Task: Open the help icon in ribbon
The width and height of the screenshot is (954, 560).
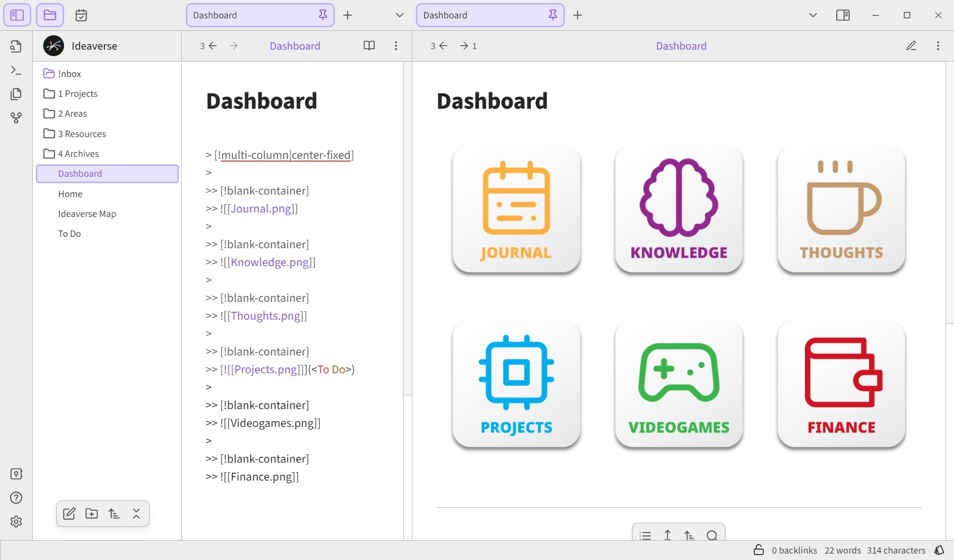Action: pyautogui.click(x=16, y=497)
